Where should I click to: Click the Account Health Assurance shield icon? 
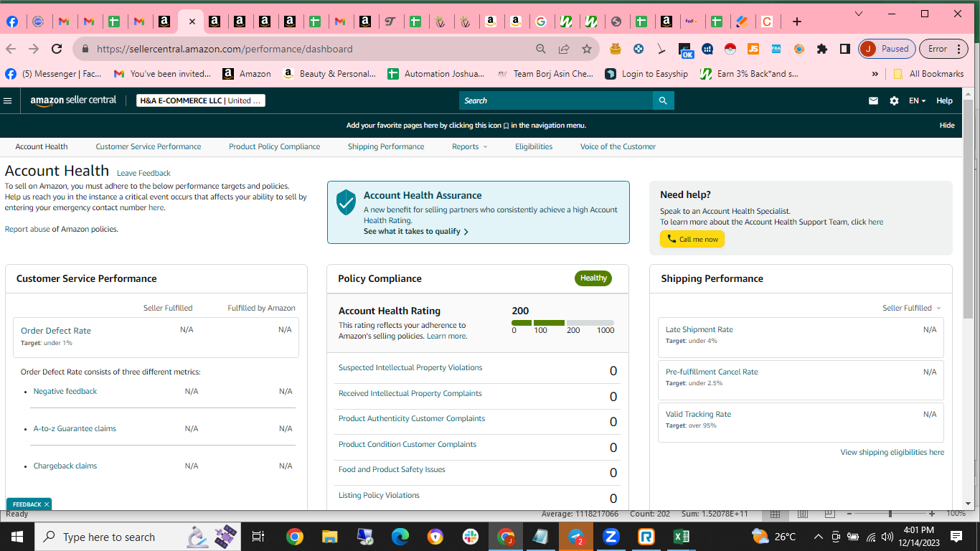click(x=346, y=202)
